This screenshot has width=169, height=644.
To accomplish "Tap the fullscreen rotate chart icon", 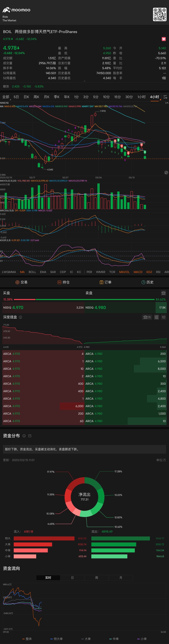I will coord(166,173).
